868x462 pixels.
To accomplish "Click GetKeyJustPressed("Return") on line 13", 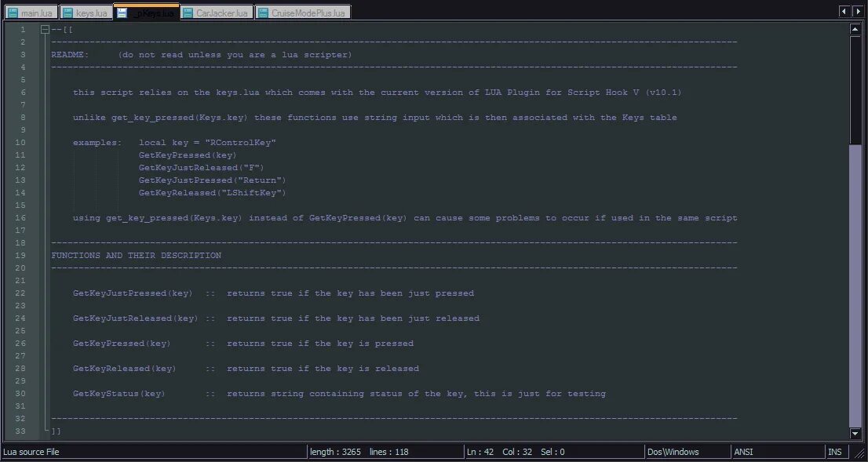I will tap(213, 180).
